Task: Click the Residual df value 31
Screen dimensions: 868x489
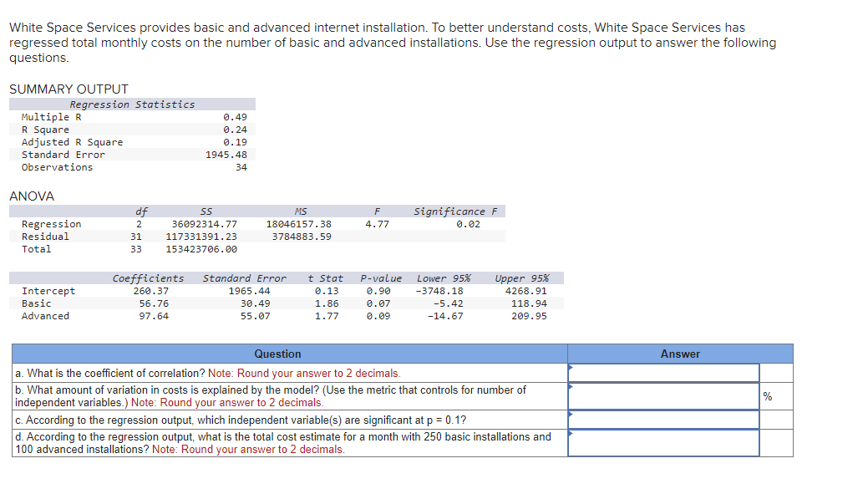Action: click(x=136, y=237)
